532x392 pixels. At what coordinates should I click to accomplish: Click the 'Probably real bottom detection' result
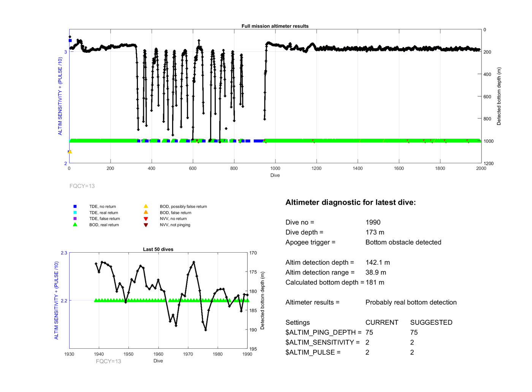(x=411, y=302)
